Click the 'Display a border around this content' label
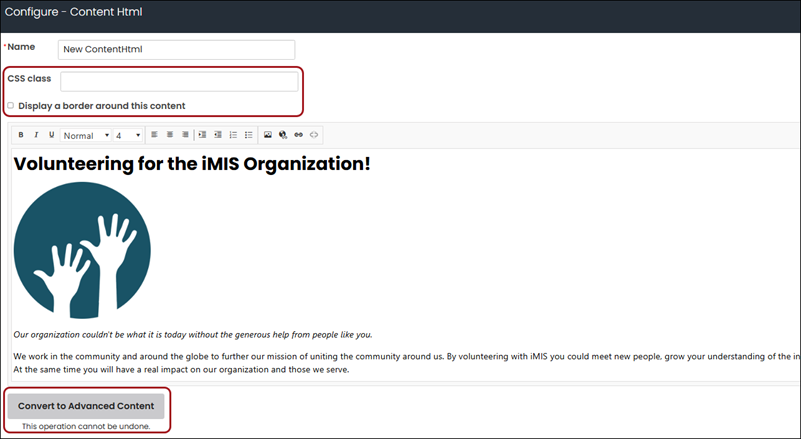Screen dimensions: 801x439 click(x=102, y=106)
